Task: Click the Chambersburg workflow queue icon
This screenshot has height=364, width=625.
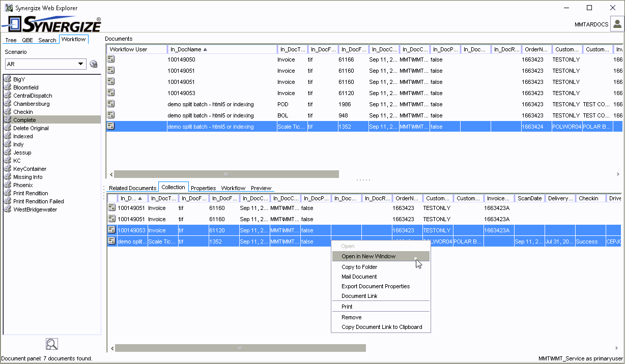Action: [x=8, y=104]
